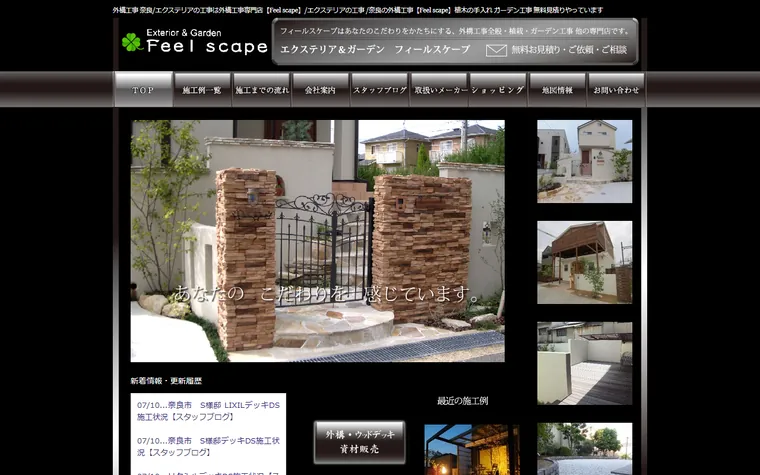Open thumbnail of wood deck terrace
The height and width of the screenshot is (475, 760).
pyautogui.click(x=585, y=364)
